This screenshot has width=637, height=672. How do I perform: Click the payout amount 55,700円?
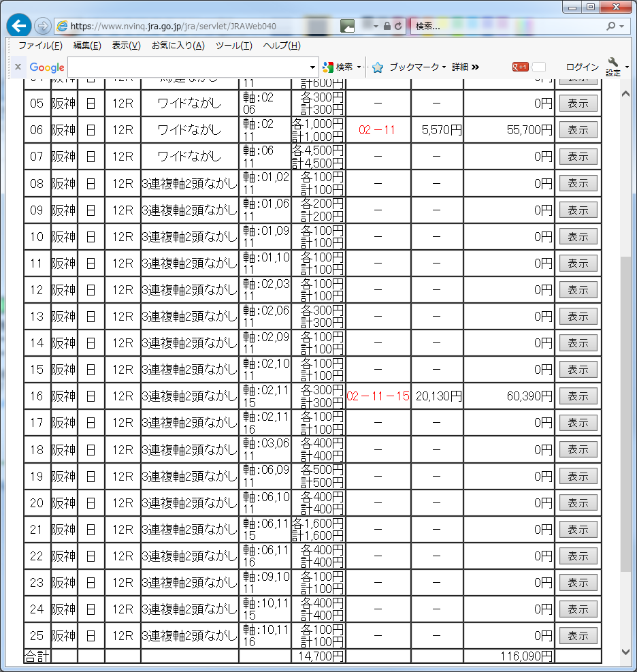pyautogui.click(x=529, y=130)
